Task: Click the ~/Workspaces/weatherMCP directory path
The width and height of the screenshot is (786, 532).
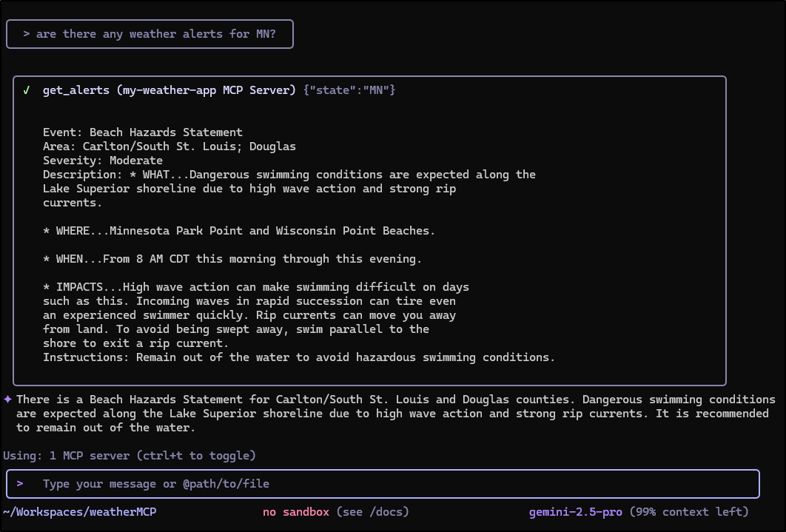Action: click(80, 512)
